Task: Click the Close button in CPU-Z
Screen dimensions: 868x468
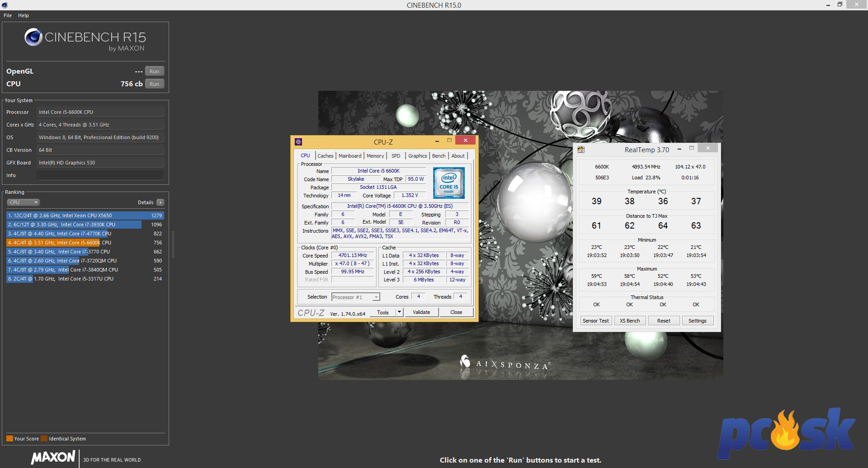Action: coord(456,313)
